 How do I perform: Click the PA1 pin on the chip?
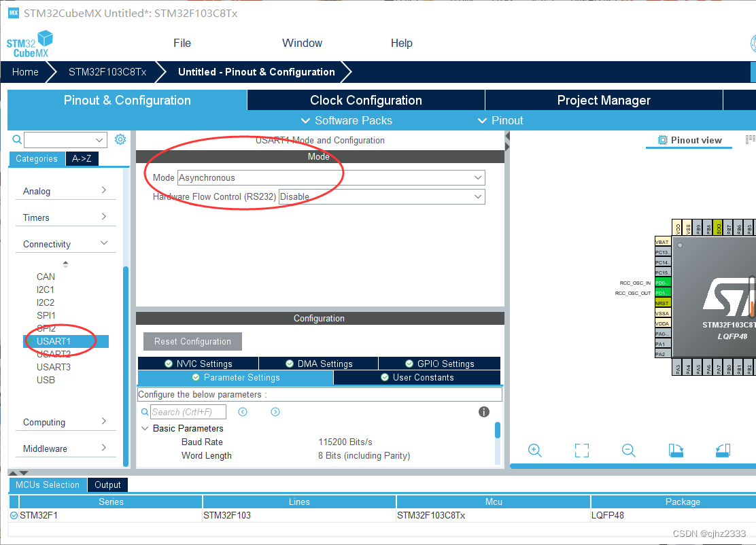click(663, 344)
